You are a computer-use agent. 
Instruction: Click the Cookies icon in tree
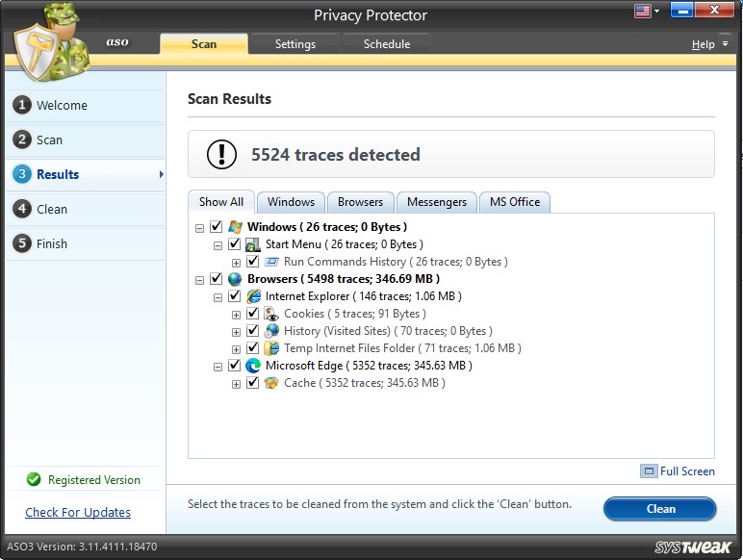coord(271,314)
